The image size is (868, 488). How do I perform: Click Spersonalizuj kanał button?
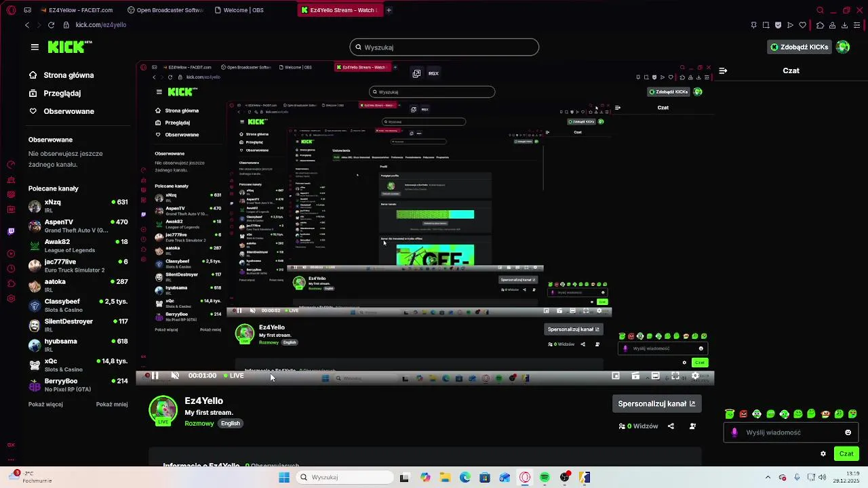coord(656,404)
